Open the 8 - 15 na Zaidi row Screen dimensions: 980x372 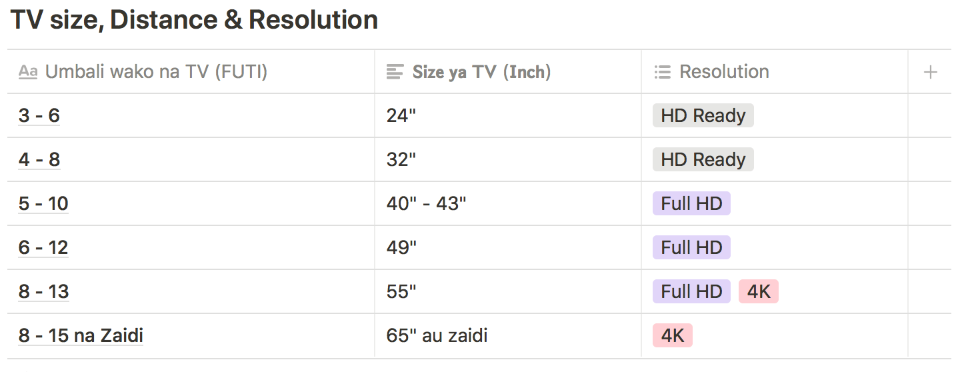[81, 335]
